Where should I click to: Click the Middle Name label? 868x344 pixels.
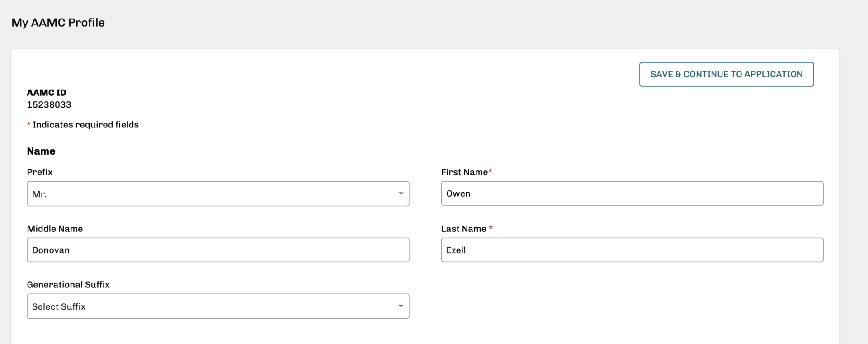55,229
